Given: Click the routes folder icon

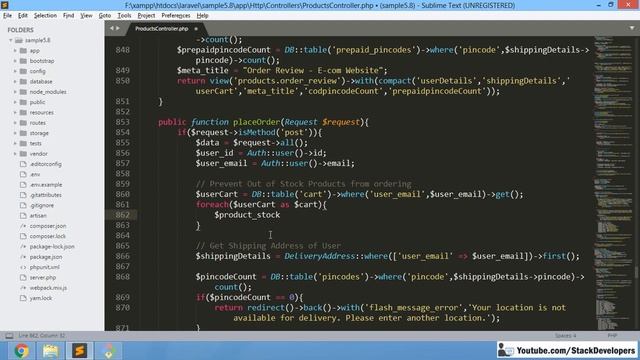Looking at the screenshot, I should pyautogui.click(x=23, y=123).
